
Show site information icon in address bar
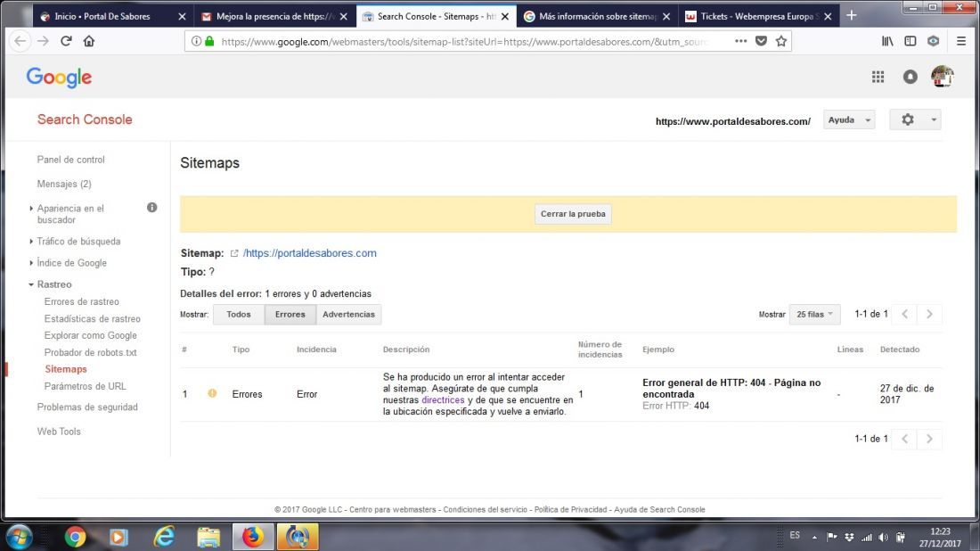tap(196, 41)
